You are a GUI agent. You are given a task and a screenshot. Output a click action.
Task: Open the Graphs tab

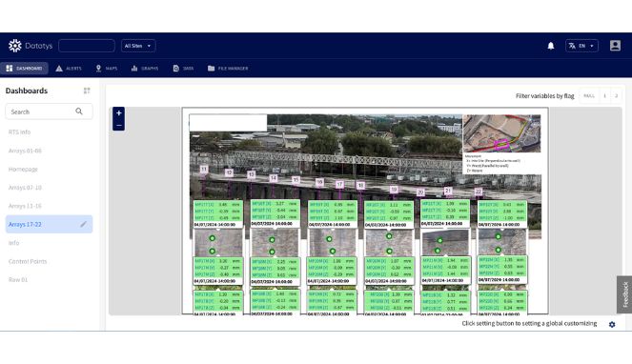pos(145,68)
